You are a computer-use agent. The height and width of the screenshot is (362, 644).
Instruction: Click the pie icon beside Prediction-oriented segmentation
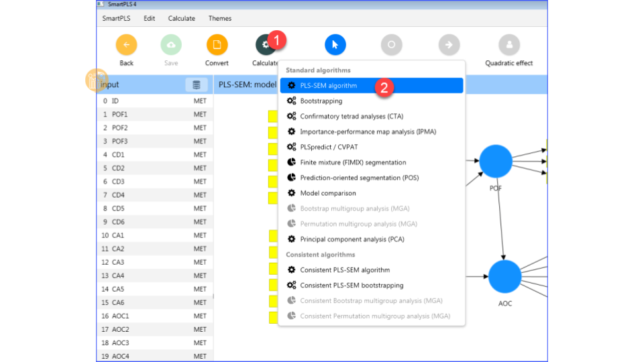point(291,178)
